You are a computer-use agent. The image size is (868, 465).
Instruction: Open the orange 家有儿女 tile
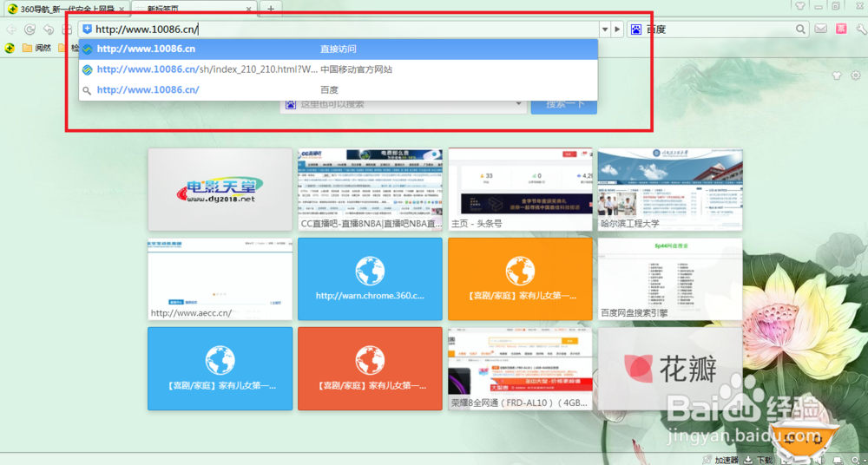point(520,279)
